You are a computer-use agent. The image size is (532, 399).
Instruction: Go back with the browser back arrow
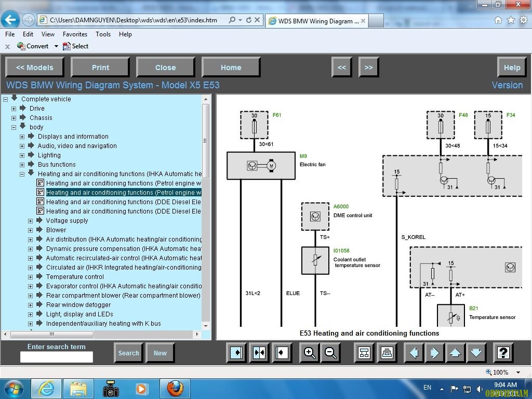click(x=10, y=20)
